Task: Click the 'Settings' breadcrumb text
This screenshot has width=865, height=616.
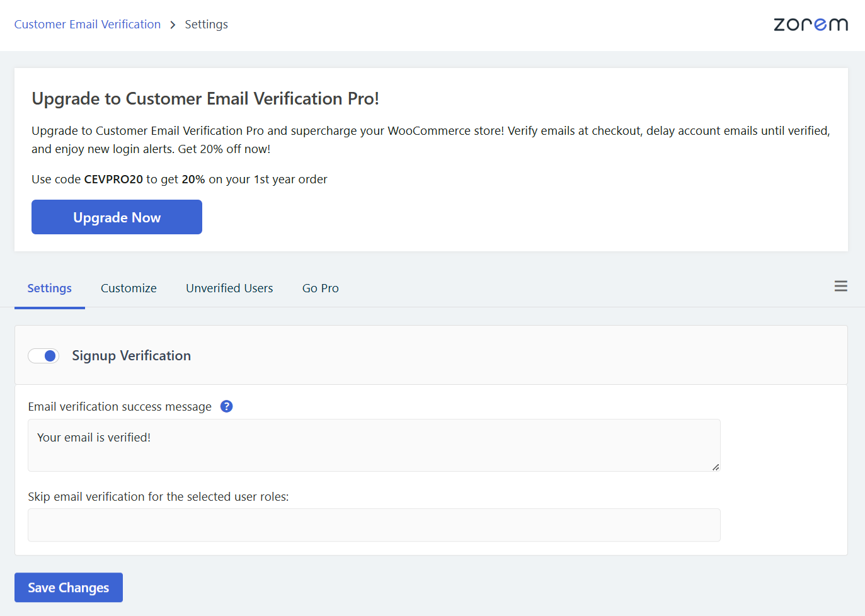Action: pyautogui.click(x=207, y=25)
